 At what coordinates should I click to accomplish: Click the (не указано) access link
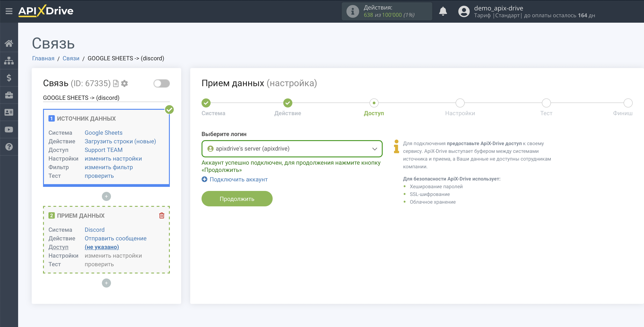coord(102,247)
